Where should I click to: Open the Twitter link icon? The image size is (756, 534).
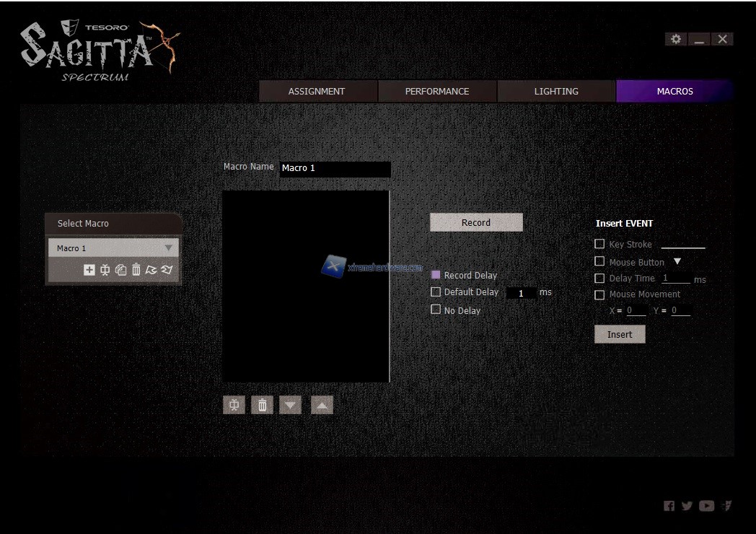[687, 506]
